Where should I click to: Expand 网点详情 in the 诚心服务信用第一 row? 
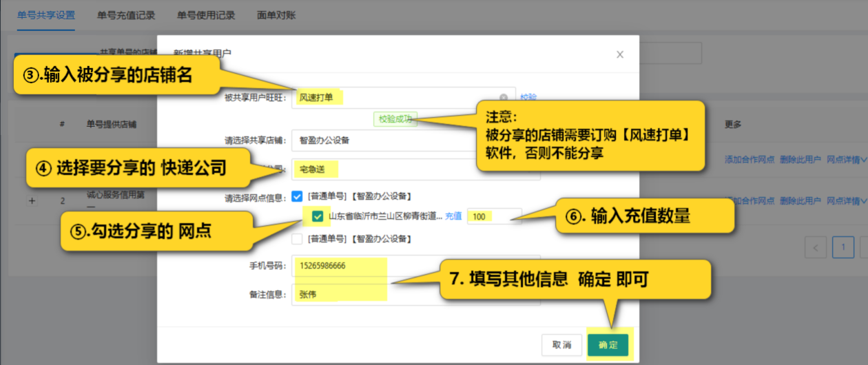847,200
